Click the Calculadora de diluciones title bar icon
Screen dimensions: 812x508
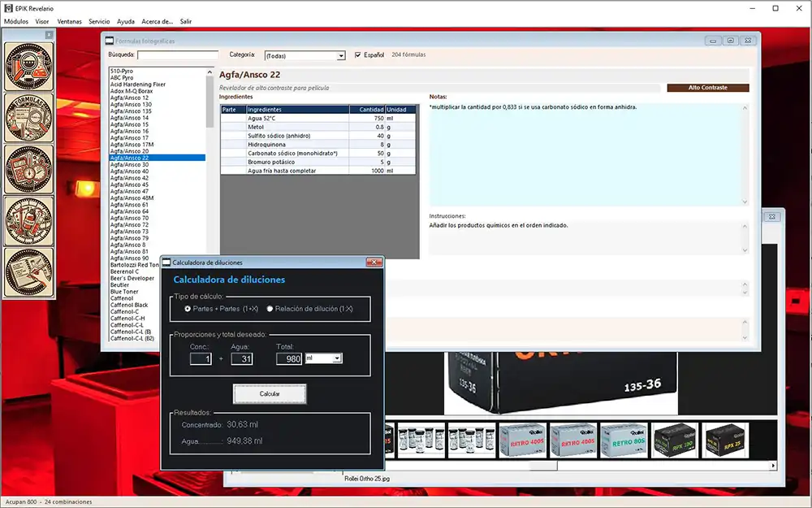click(166, 263)
